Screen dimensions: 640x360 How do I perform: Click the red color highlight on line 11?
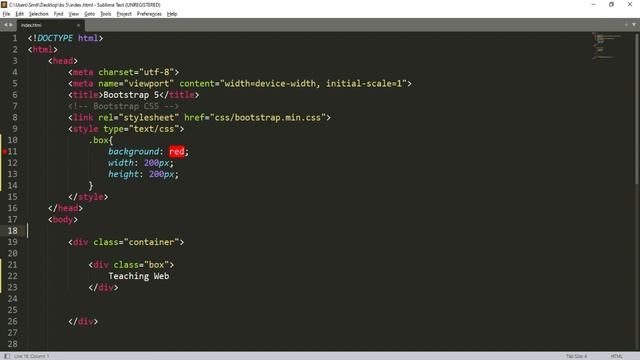[177, 151]
